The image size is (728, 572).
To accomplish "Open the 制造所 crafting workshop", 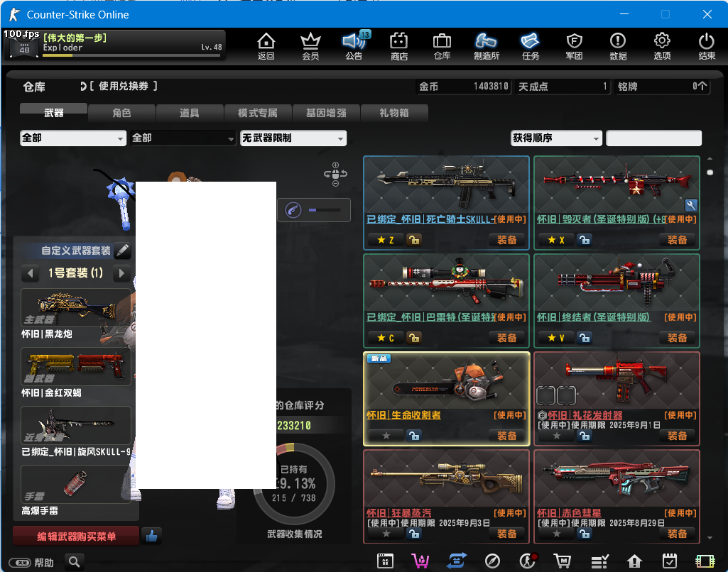I will pyautogui.click(x=486, y=46).
